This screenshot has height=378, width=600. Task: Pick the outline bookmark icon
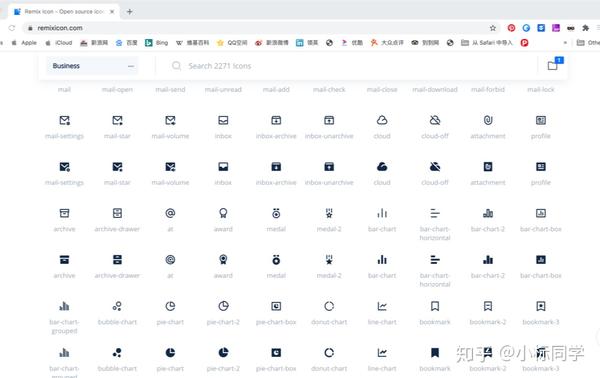435,306
